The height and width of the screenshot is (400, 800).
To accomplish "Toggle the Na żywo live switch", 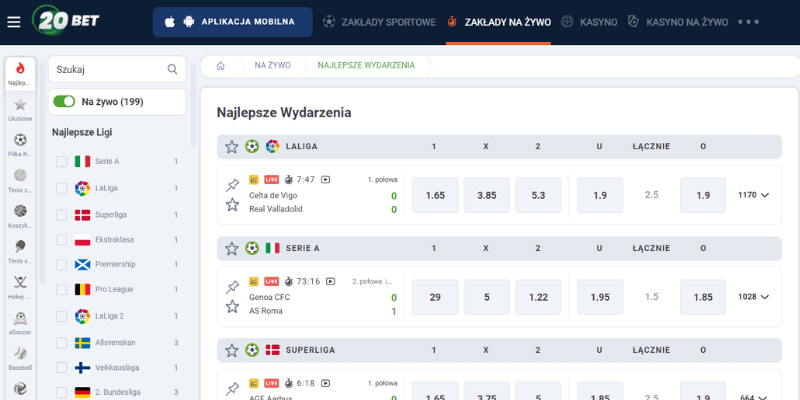I will (64, 101).
